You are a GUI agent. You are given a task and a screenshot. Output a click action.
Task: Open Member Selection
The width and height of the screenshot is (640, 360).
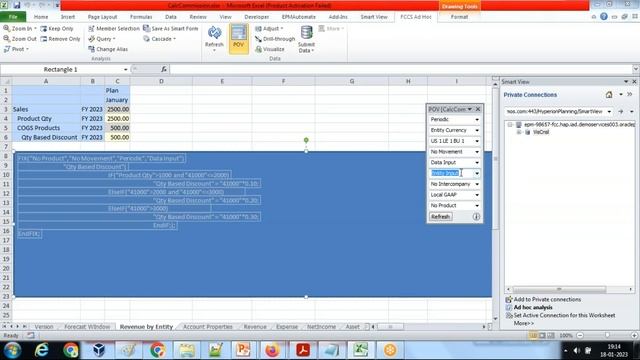click(114, 29)
